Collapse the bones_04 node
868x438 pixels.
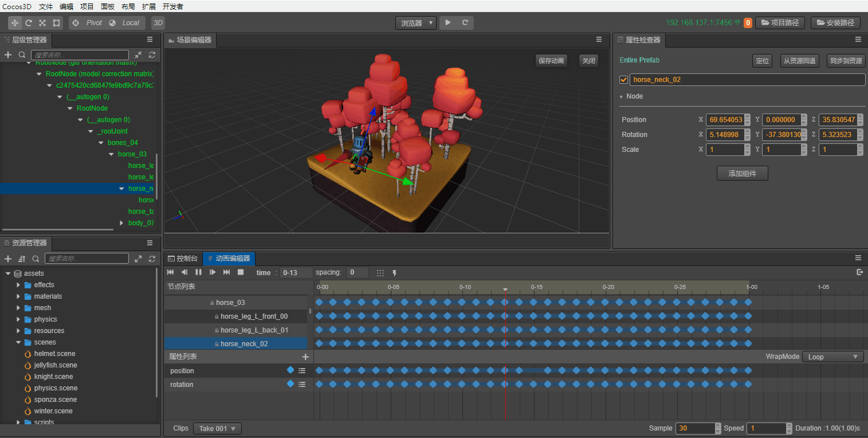(101, 143)
